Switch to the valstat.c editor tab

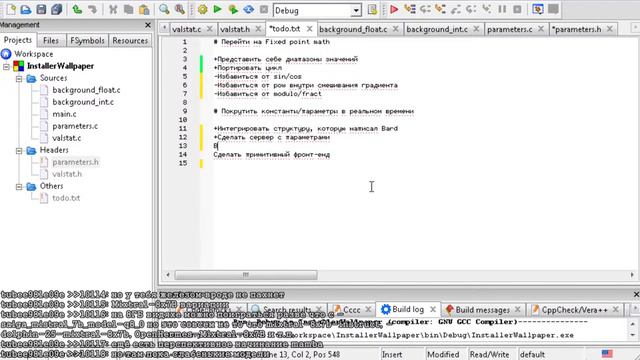pyautogui.click(x=187, y=29)
